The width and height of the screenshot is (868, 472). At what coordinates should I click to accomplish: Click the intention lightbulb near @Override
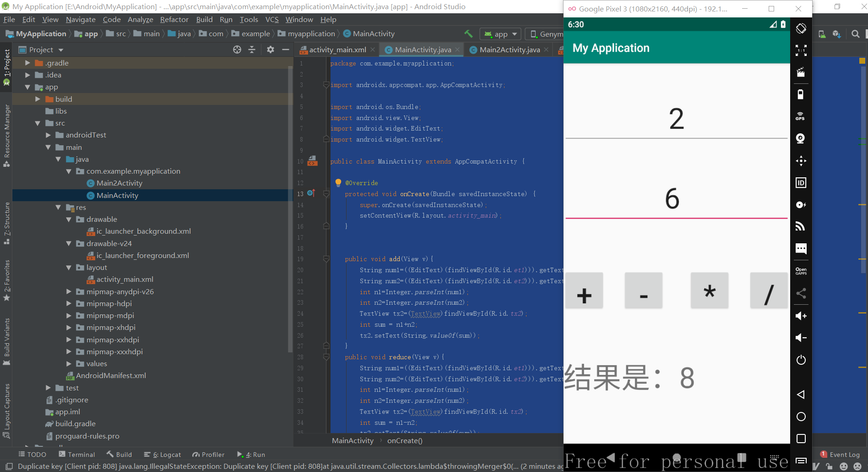[x=338, y=183]
